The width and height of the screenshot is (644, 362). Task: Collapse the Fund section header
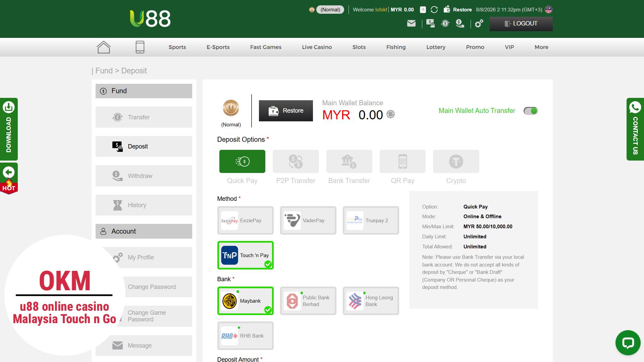tap(144, 91)
